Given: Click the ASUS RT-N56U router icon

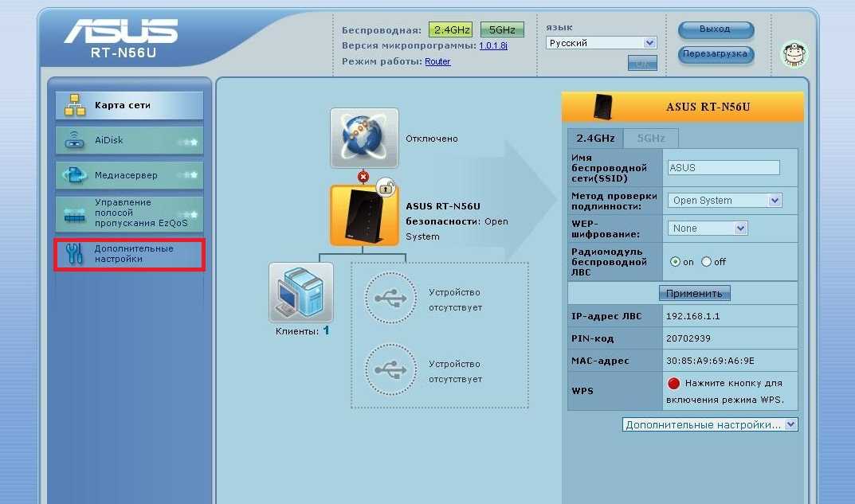Looking at the screenshot, I should 363,215.
